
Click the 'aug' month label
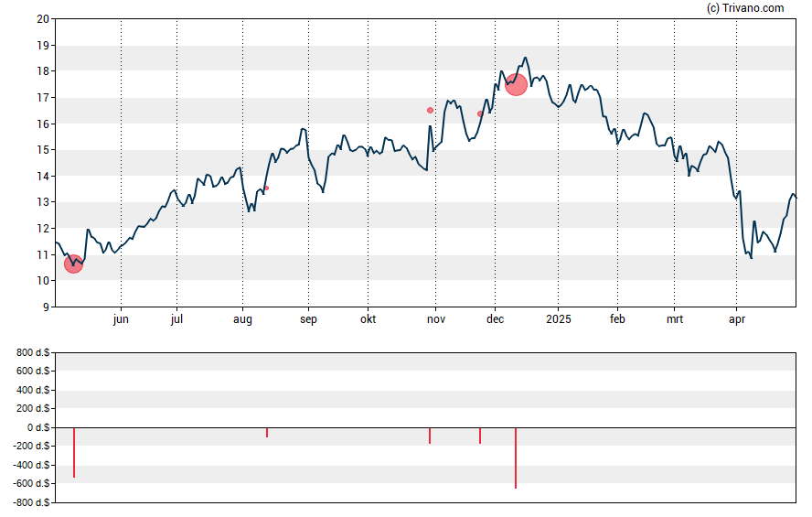point(242,319)
